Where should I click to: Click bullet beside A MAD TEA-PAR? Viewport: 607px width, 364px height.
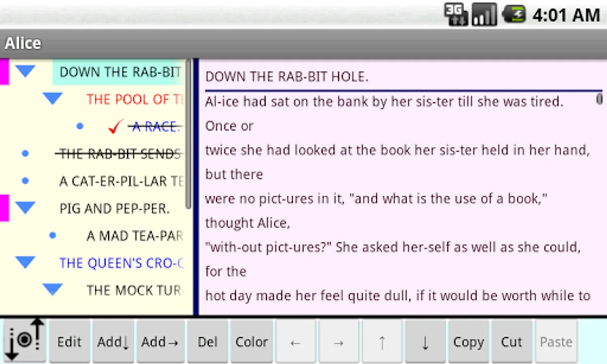pos(53,235)
